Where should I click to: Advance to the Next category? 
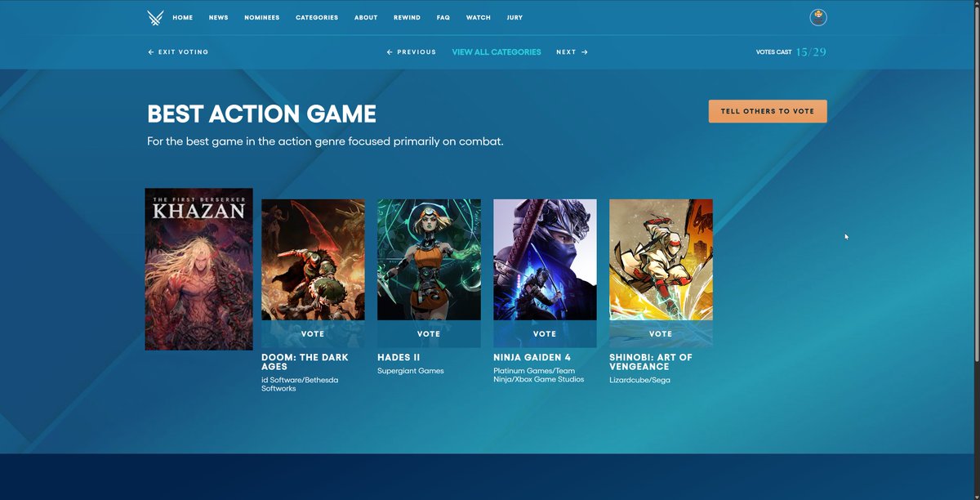click(572, 52)
